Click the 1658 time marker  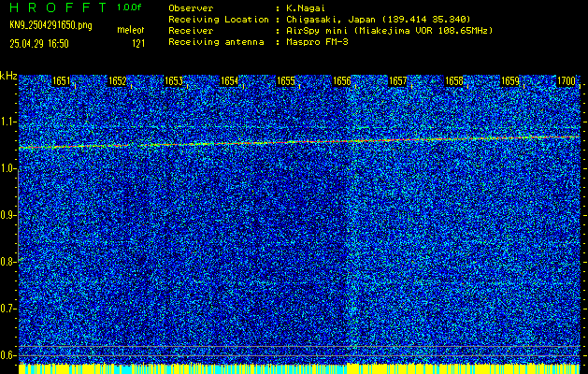click(x=454, y=81)
